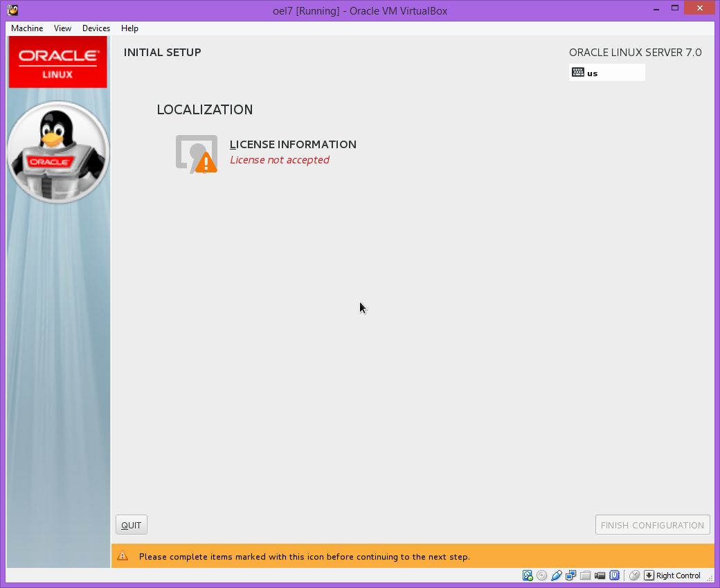Image resolution: width=720 pixels, height=588 pixels.
Task: Open the shared folders status icon
Action: [585, 576]
